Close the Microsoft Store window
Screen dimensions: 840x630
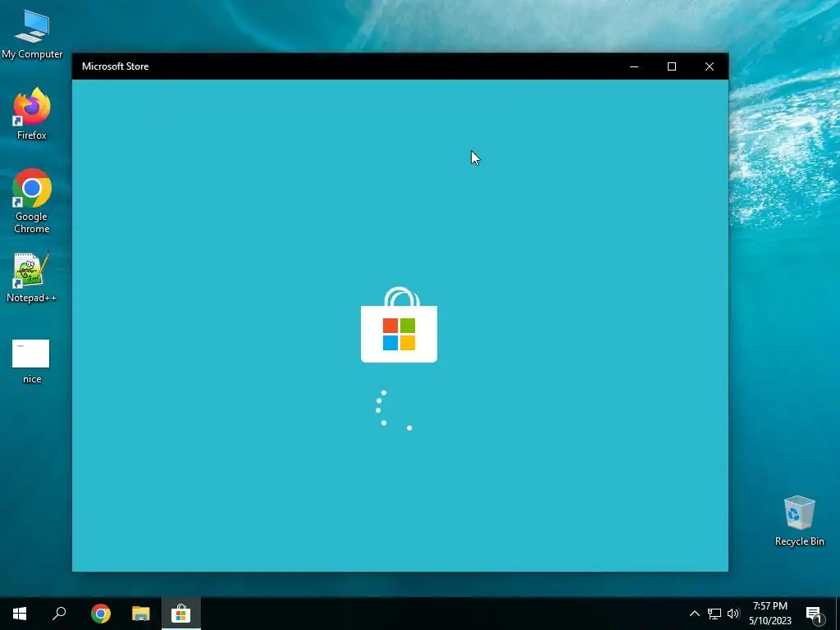(x=710, y=66)
